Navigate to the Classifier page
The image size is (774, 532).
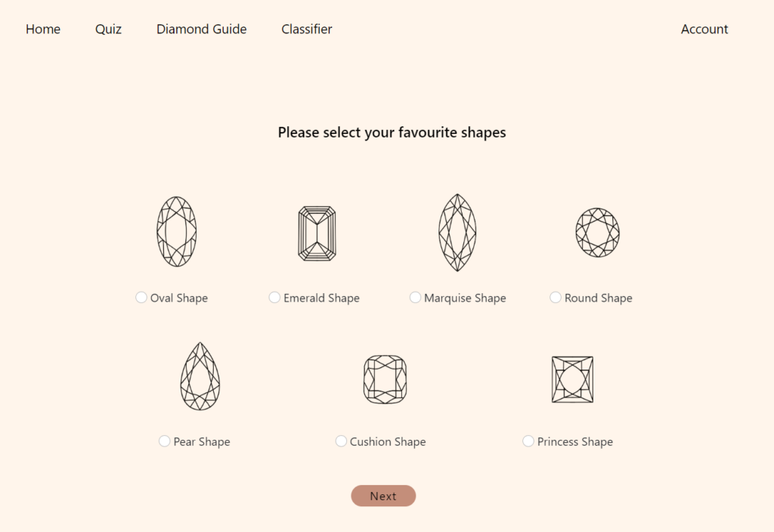(x=307, y=29)
